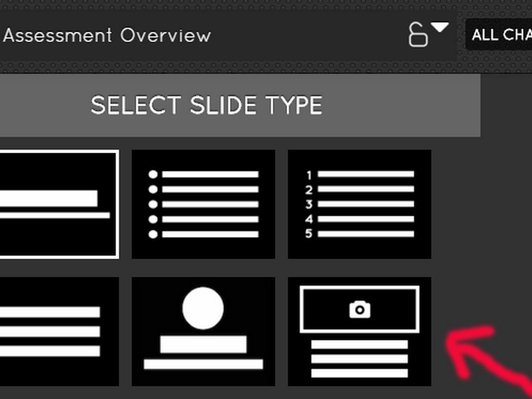The image size is (532, 399).
Task: Click the bottom wide bar under the circle
Action: point(203,364)
